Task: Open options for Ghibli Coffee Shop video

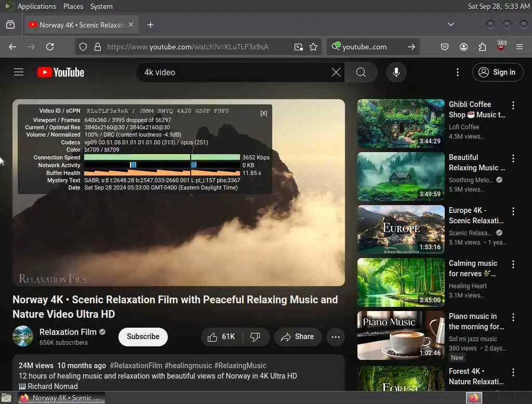Action: point(513,105)
